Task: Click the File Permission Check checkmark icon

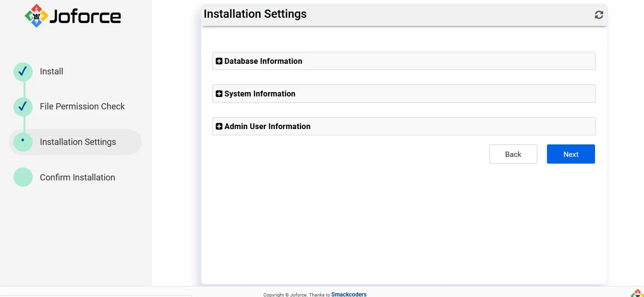Action: 23,106
